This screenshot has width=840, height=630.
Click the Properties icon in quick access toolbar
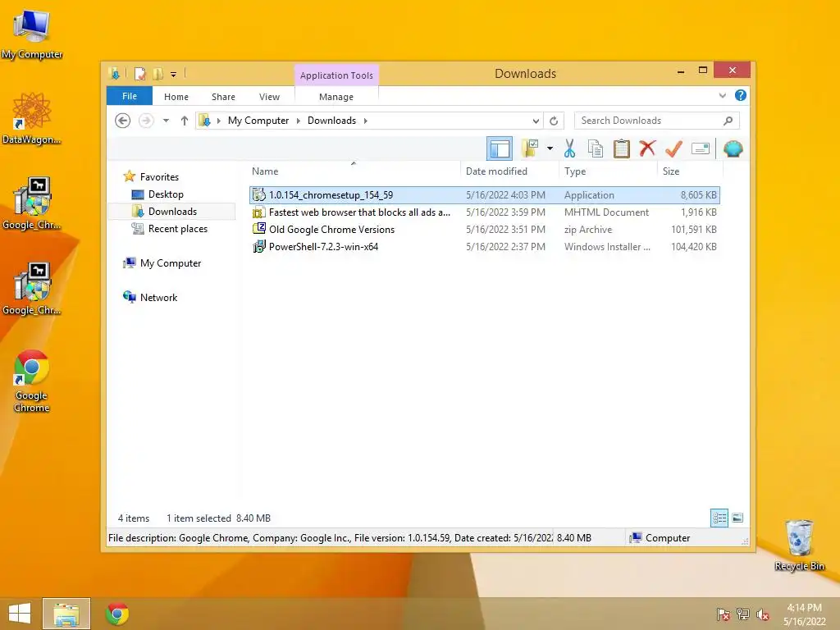(140, 73)
